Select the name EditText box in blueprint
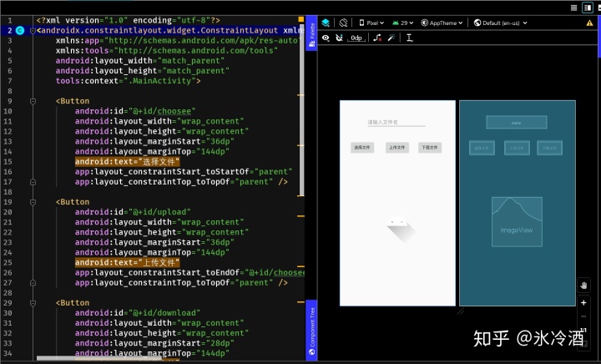This screenshot has width=601, height=364. coord(517,123)
